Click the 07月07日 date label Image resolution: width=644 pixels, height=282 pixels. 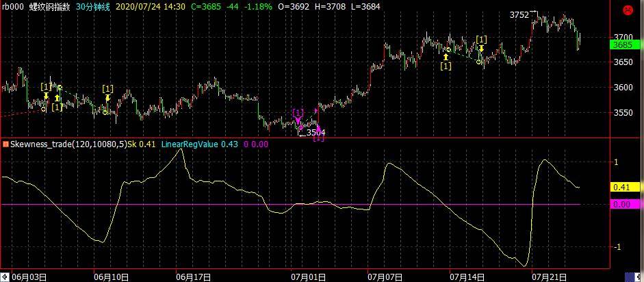tap(385, 277)
